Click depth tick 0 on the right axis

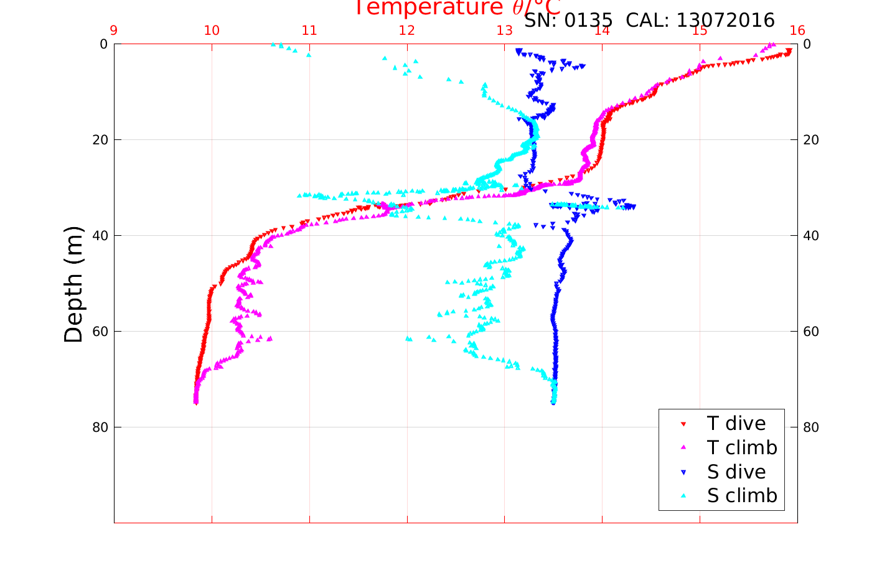click(x=807, y=44)
